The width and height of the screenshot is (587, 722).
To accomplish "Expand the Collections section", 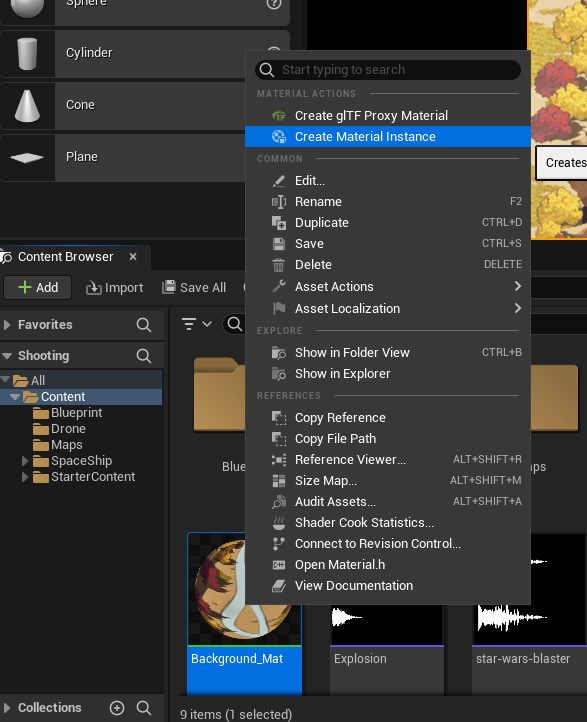I will tap(7, 708).
